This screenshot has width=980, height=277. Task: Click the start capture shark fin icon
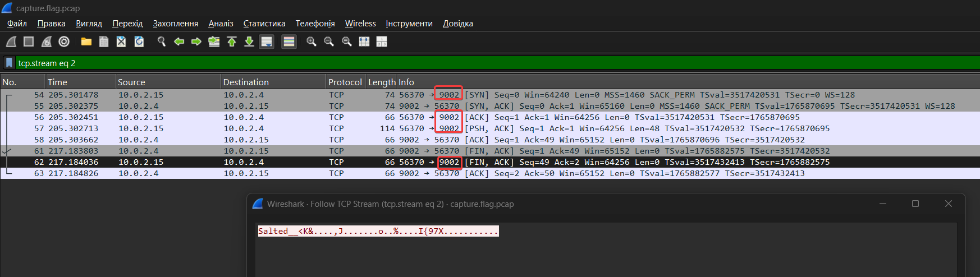tap(11, 41)
